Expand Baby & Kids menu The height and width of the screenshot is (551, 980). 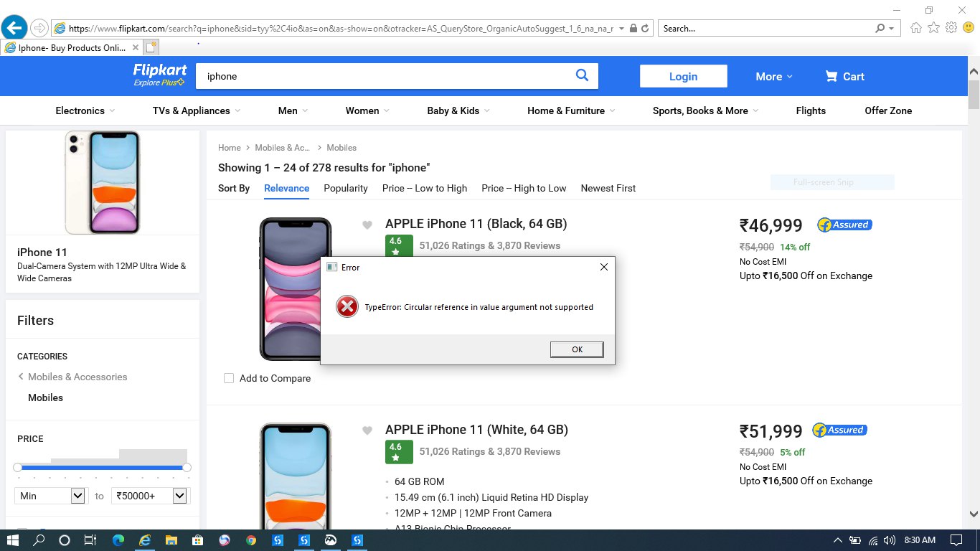[x=458, y=110]
